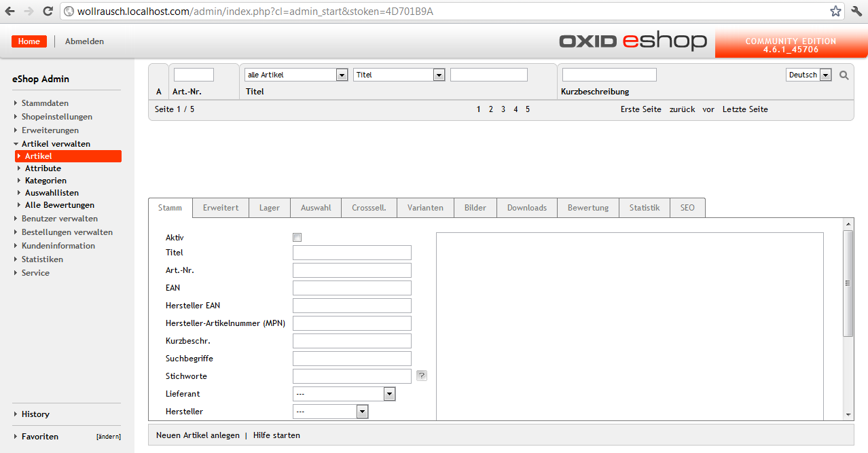Expand the History section
This screenshot has width=868, height=453.
click(x=35, y=414)
